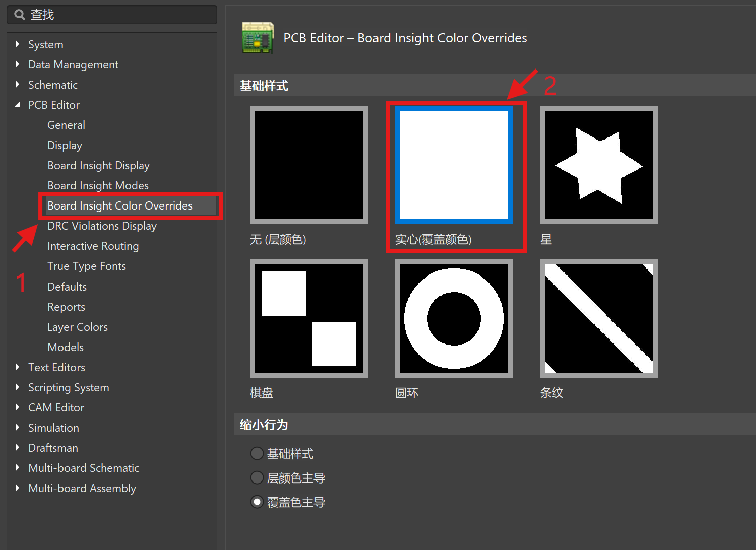Select the ring (圆环) pattern style
This screenshot has height=551, width=756.
coord(454,318)
